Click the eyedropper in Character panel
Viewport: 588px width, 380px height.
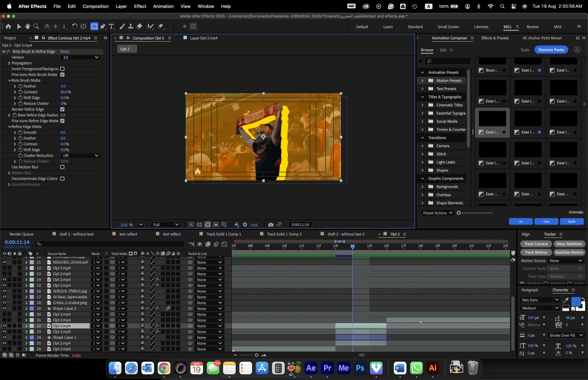(x=566, y=300)
